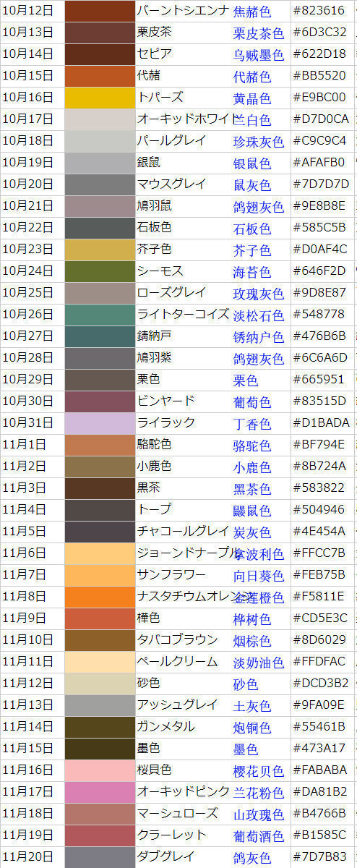Image resolution: width=357 pixels, height=868 pixels.
Task: Click Japanese name 芥子色
Action: 155,249
